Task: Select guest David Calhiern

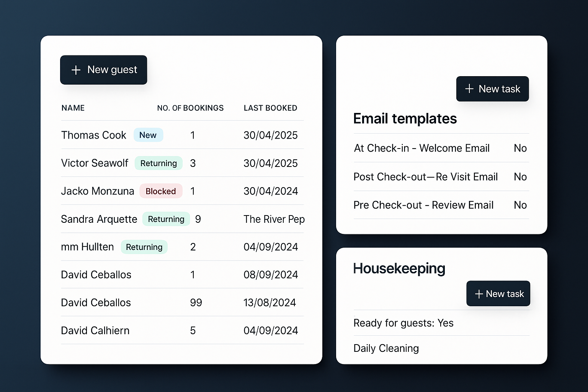Action: [x=95, y=330]
